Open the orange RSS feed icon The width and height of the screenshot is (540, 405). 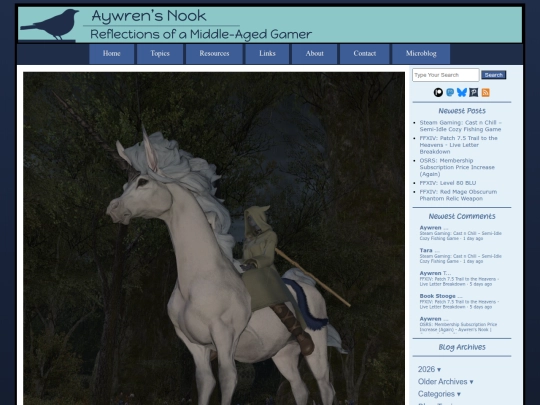[x=486, y=92]
